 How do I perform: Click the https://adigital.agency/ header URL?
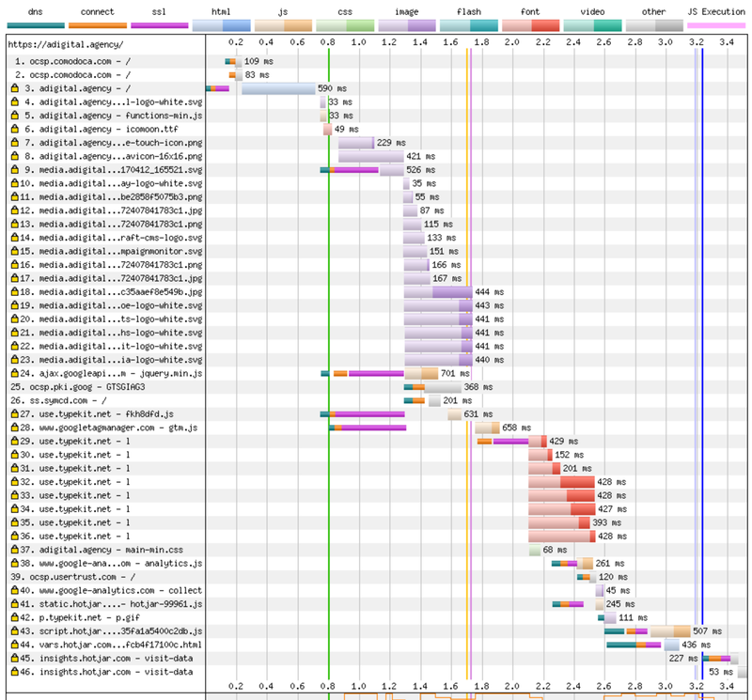click(66, 44)
